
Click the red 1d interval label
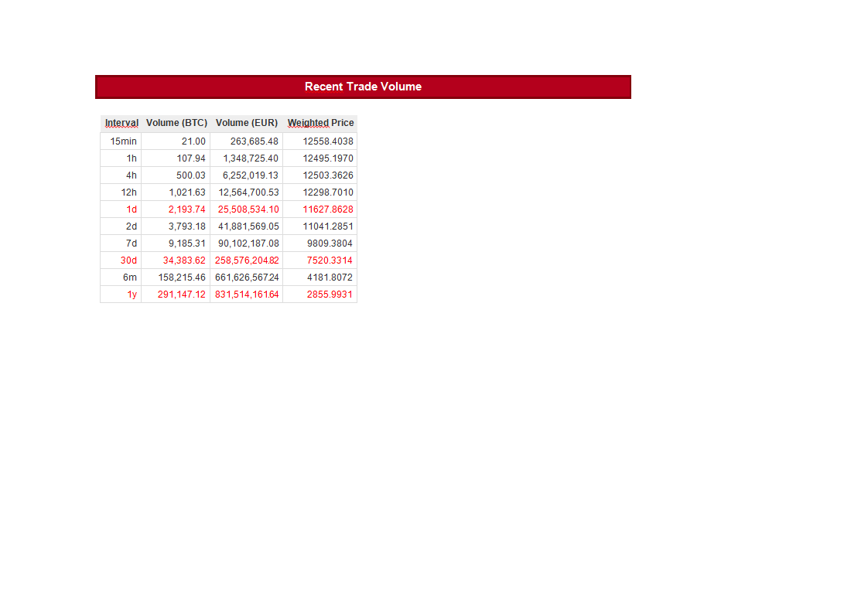point(132,209)
